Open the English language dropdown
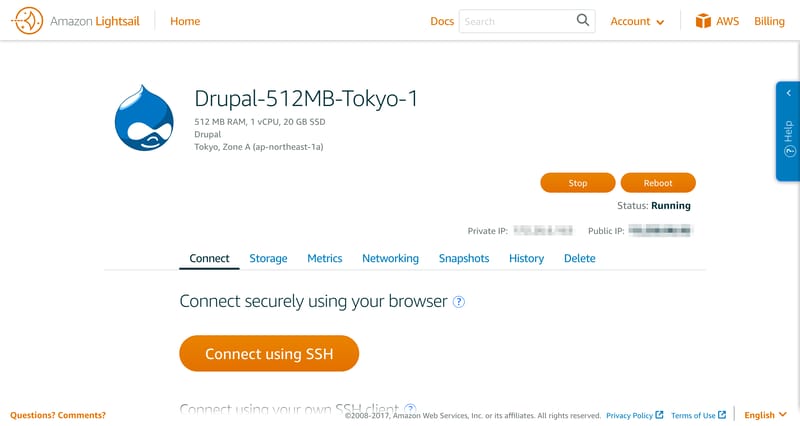 coord(765,415)
